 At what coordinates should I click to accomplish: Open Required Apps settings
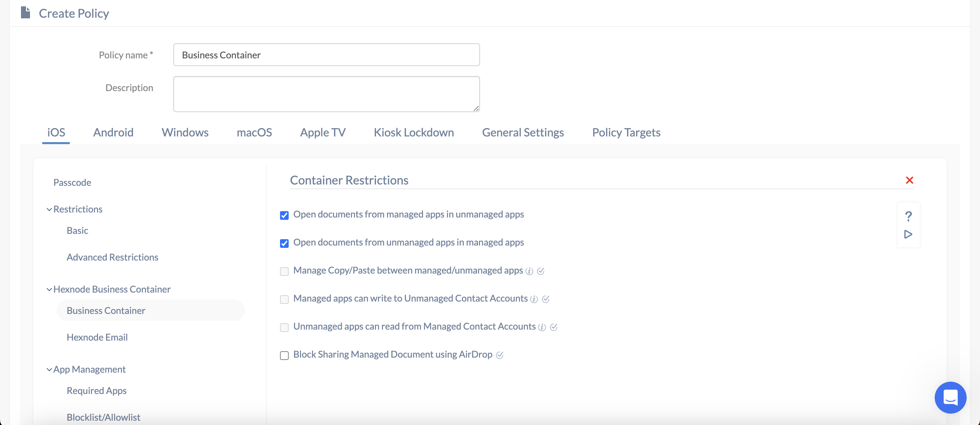[x=97, y=391]
